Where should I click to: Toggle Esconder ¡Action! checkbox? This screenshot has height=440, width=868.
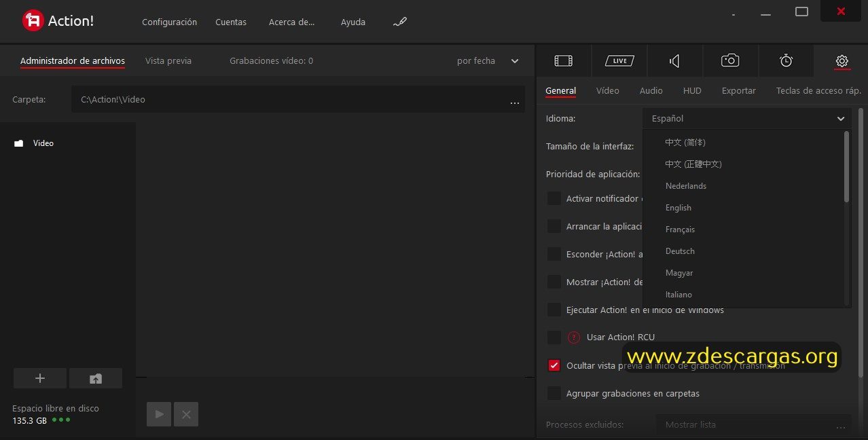554,254
